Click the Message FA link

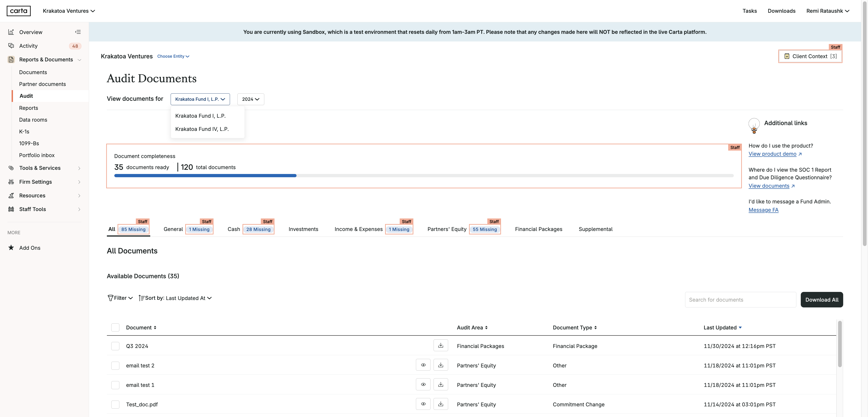pyautogui.click(x=763, y=210)
